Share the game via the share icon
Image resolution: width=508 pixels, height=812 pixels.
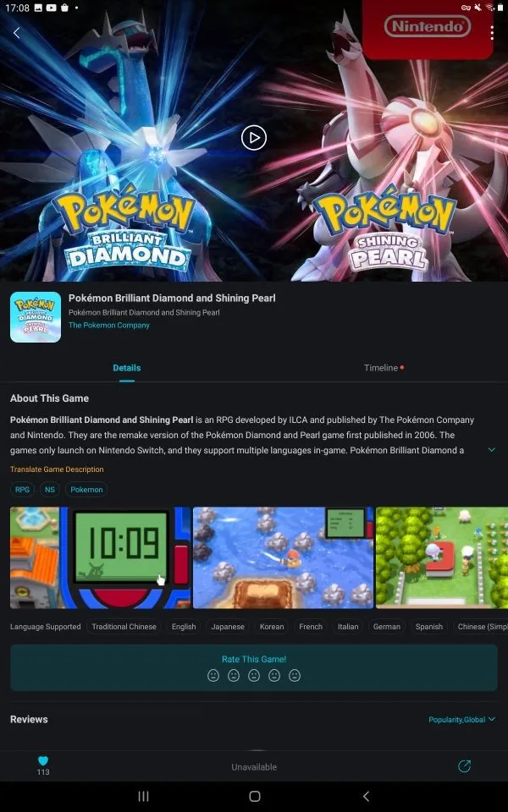(x=465, y=766)
